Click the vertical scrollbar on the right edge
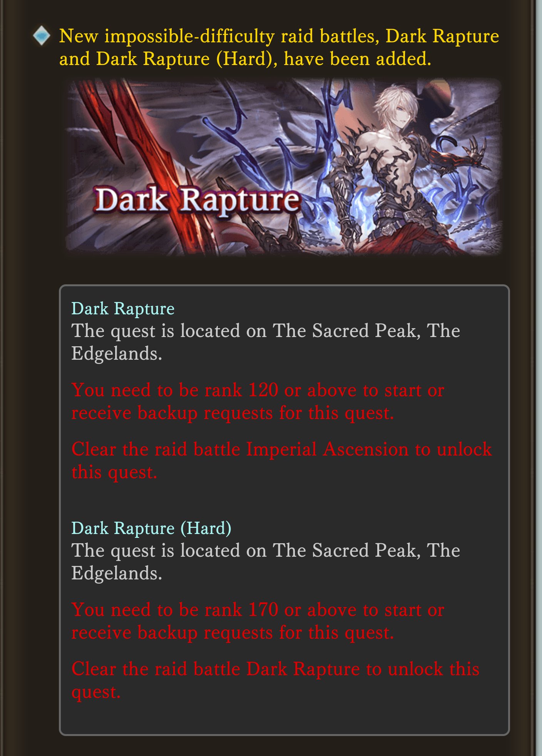 [538, 378]
